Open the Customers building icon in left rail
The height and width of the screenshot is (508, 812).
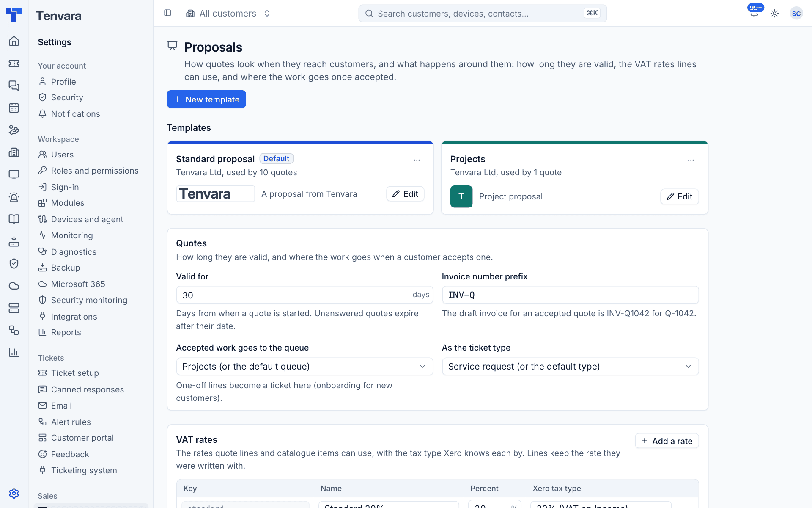point(14,152)
